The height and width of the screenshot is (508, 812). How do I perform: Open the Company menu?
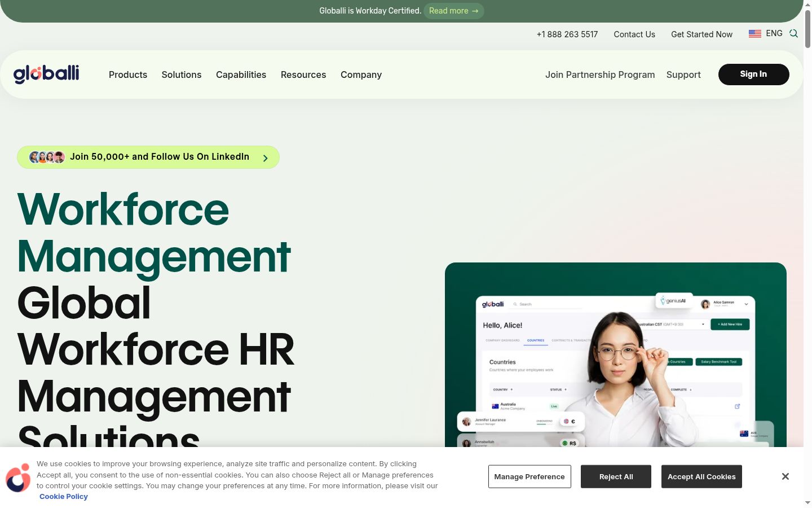pos(361,75)
